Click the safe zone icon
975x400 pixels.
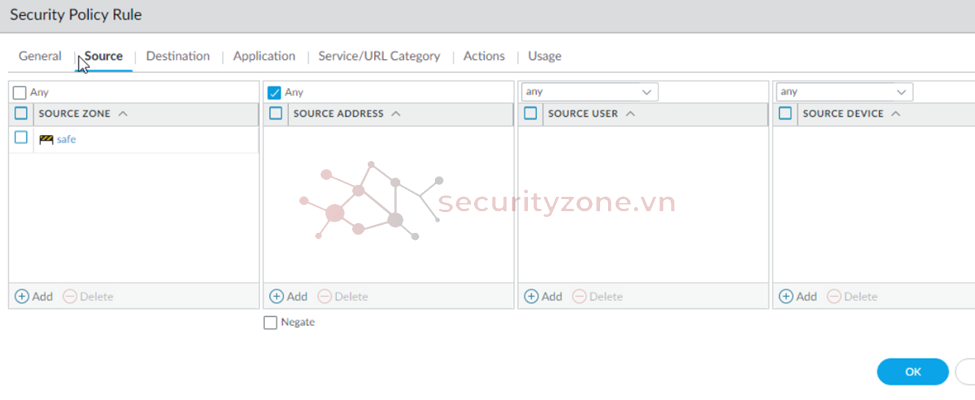click(46, 139)
